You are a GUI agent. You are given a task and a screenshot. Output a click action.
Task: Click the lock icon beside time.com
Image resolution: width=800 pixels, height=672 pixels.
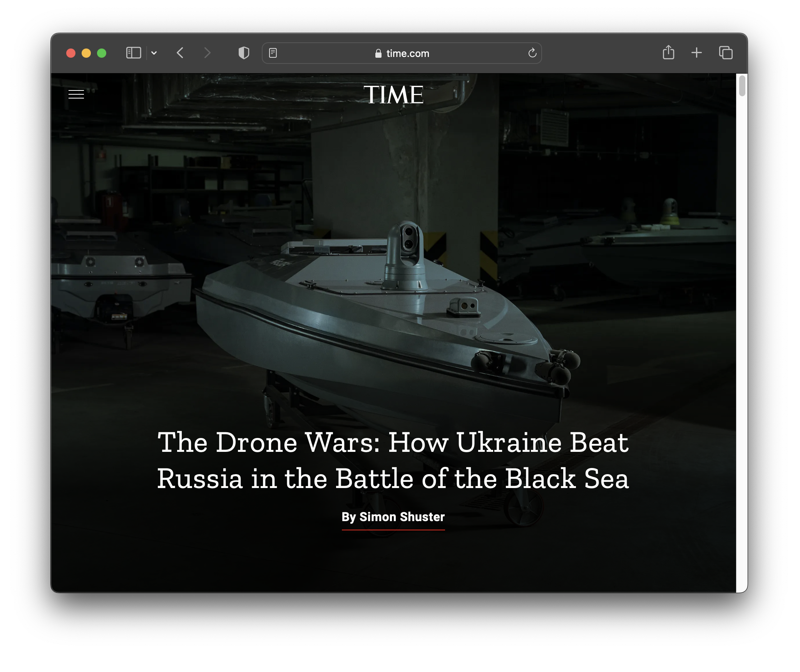[378, 53]
